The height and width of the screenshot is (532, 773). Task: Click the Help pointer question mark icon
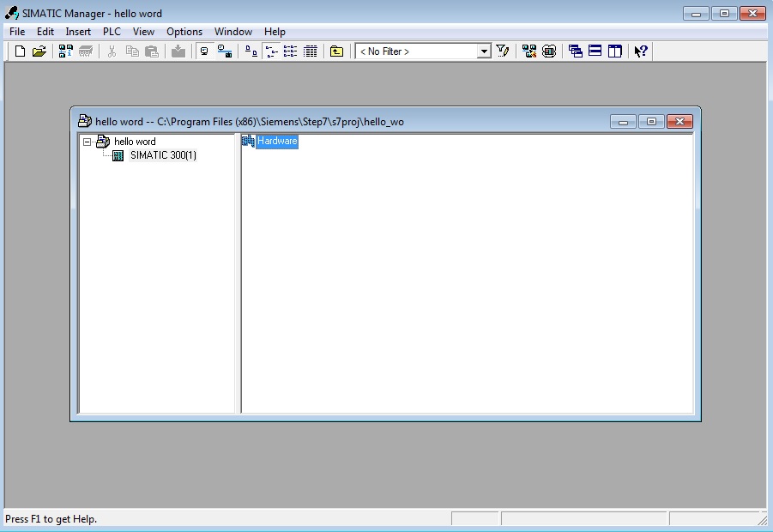tap(640, 51)
